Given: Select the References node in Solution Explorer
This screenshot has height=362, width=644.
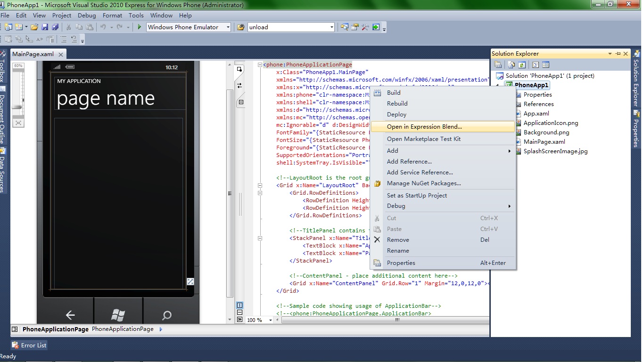Looking at the screenshot, I should [x=538, y=104].
